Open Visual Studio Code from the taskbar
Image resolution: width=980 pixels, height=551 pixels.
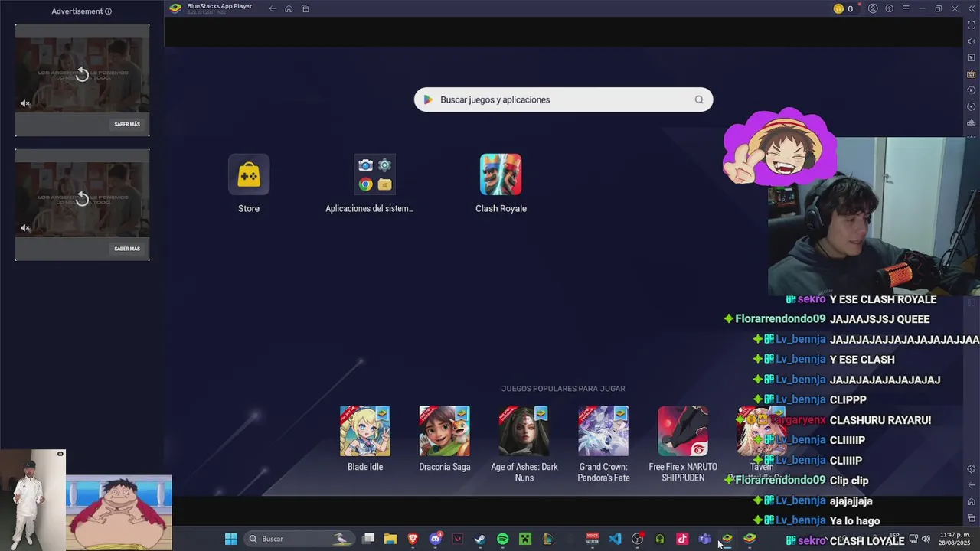[x=615, y=539]
